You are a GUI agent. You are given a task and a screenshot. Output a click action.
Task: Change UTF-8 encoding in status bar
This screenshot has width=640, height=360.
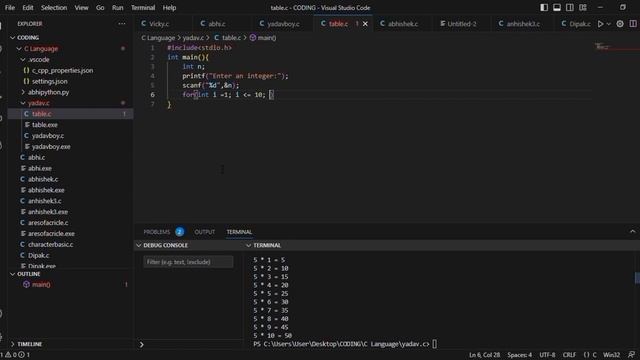pyautogui.click(x=547, y=355)
